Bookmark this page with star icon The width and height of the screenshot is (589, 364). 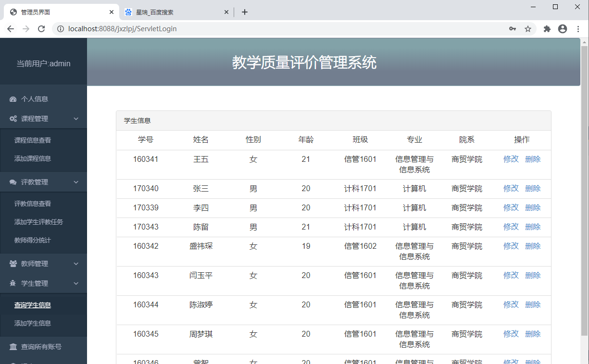point(528,29)
